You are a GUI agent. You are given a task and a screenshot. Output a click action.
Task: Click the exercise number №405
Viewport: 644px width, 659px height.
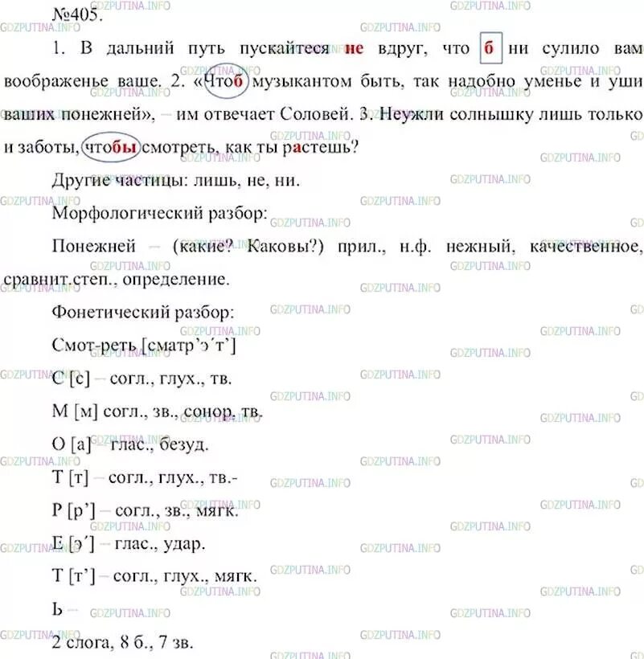point(77,14)
